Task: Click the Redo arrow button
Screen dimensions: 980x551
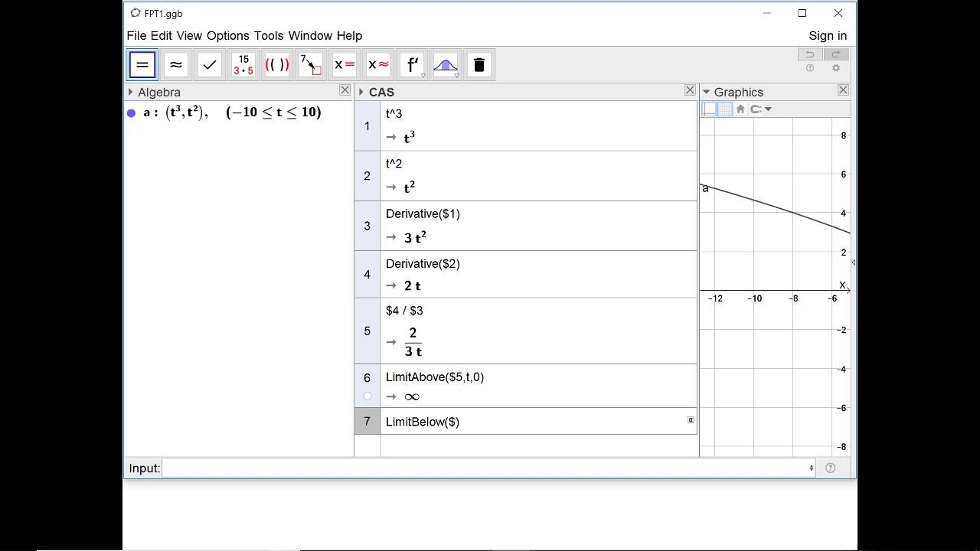Action: tap(836, 54)
